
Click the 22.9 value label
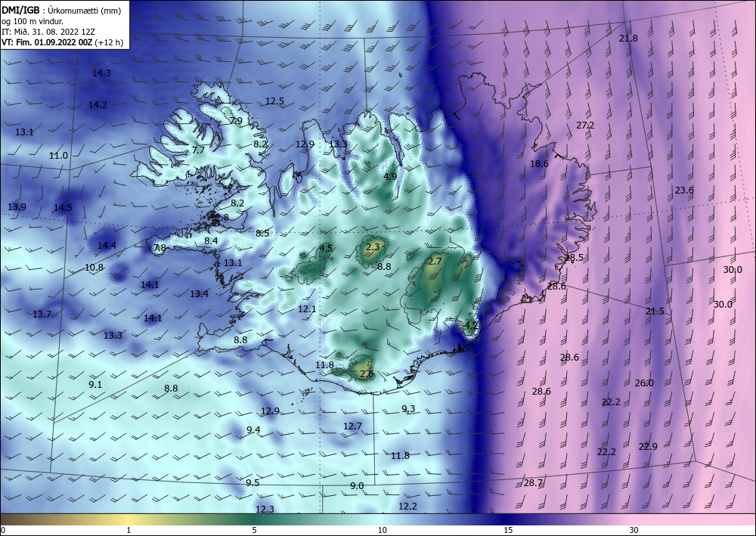(648, 446)
